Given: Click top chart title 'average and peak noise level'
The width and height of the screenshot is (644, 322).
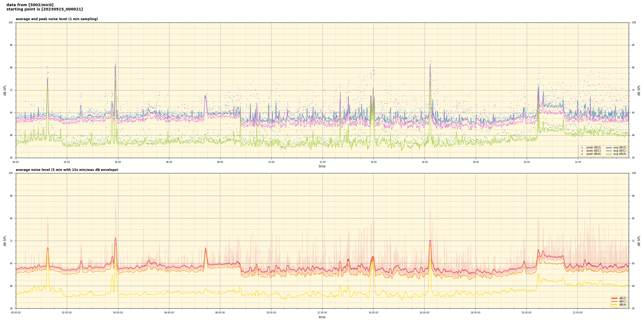Looking at the screenshot, I should coord(57,19).
